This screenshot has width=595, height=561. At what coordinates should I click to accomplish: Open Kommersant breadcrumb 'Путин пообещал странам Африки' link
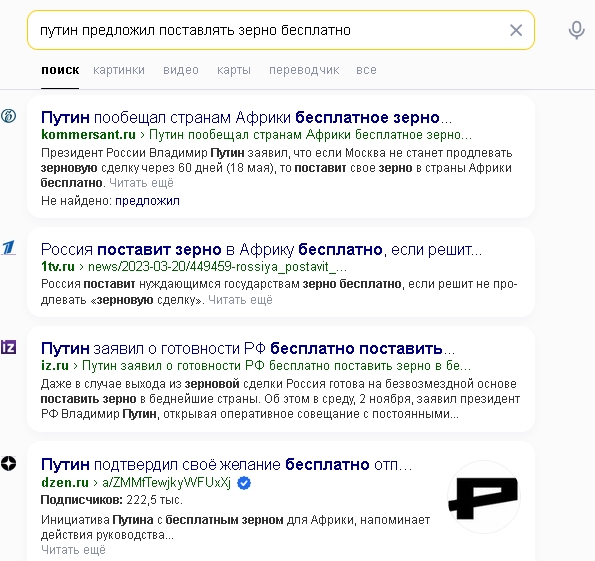(310, 135)
